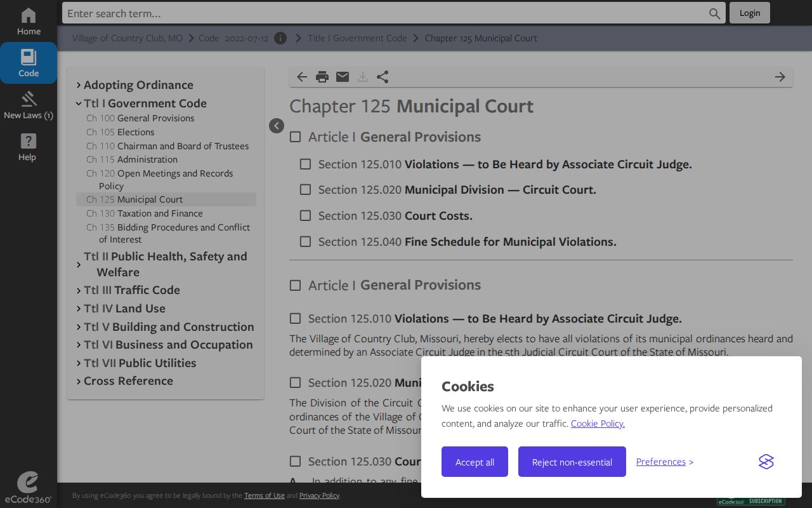This screenshot has height=508, width=812.
Task: Open the Cookie Policy link
Action: [598, 424]
